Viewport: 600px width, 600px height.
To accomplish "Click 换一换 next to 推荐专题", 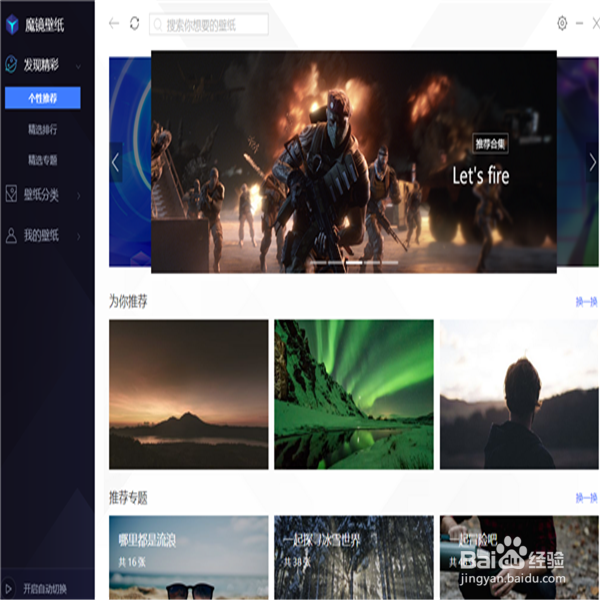I will coord(586,497).
